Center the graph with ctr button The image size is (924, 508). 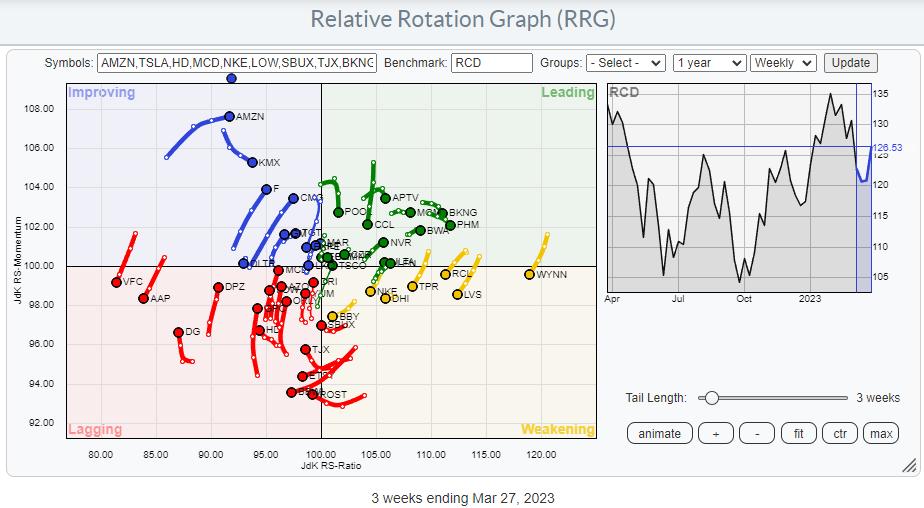[x=838, y=433]
